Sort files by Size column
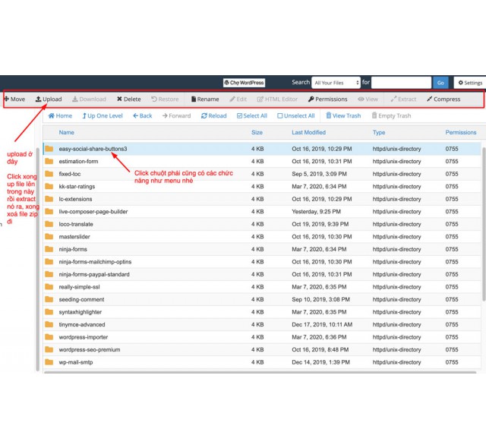This screenshot has height=448, width=486. pyautogui.click(x=257, y=133)
